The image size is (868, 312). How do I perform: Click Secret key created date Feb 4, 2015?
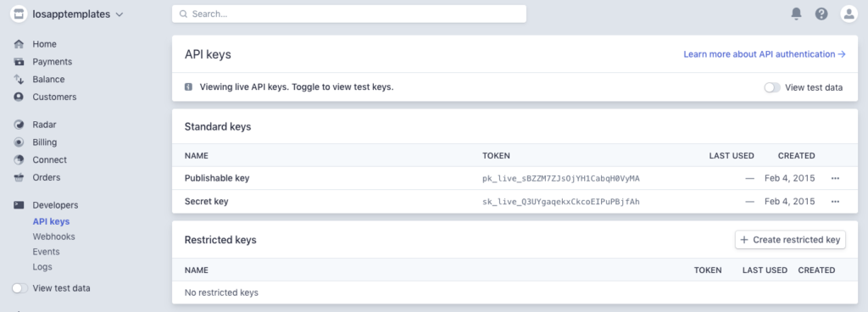tap(789, 202)
